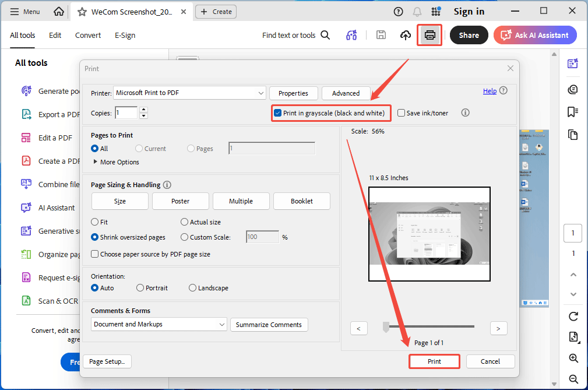This screenshot has height=390, width=588.
Task: Open the Read Aloud headphones icon
Action: point(351,35)
